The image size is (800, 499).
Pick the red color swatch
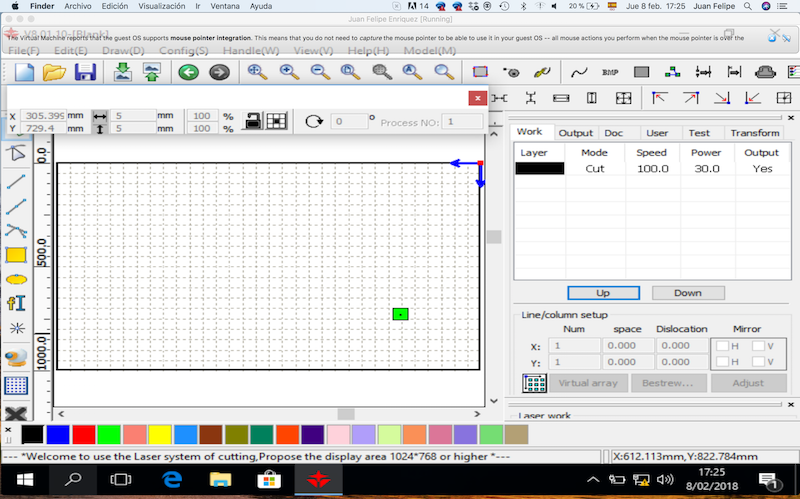click(83, 435)
